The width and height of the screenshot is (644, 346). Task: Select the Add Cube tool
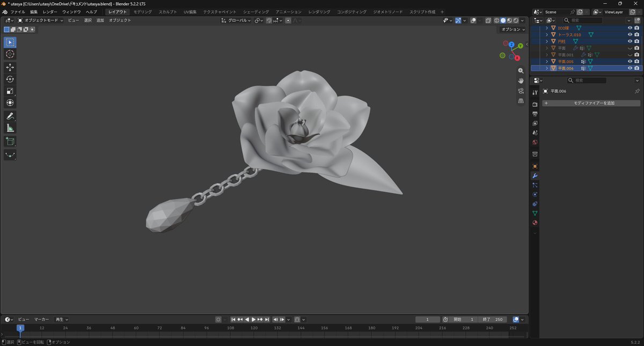click(10, 142)
